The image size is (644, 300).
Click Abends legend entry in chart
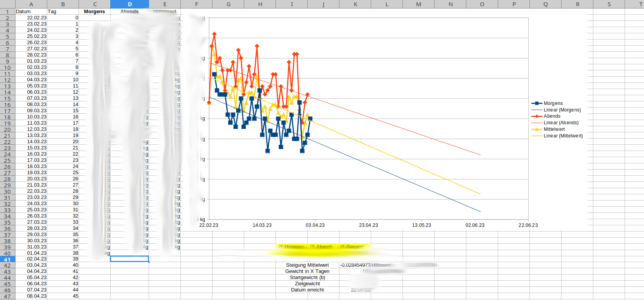pyautogui.click(x=546, y=116)
